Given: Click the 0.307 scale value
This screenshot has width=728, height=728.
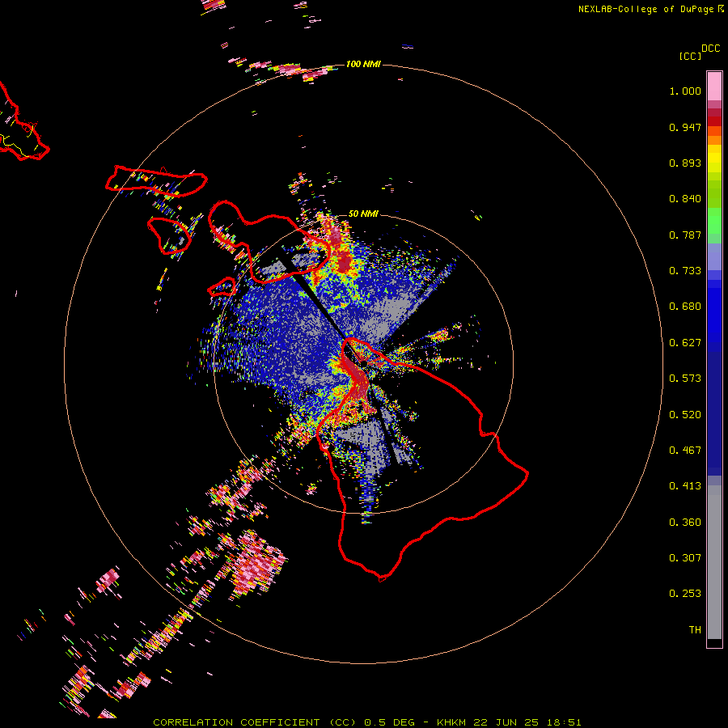Looking at the screenshot, I should point(685,558).
